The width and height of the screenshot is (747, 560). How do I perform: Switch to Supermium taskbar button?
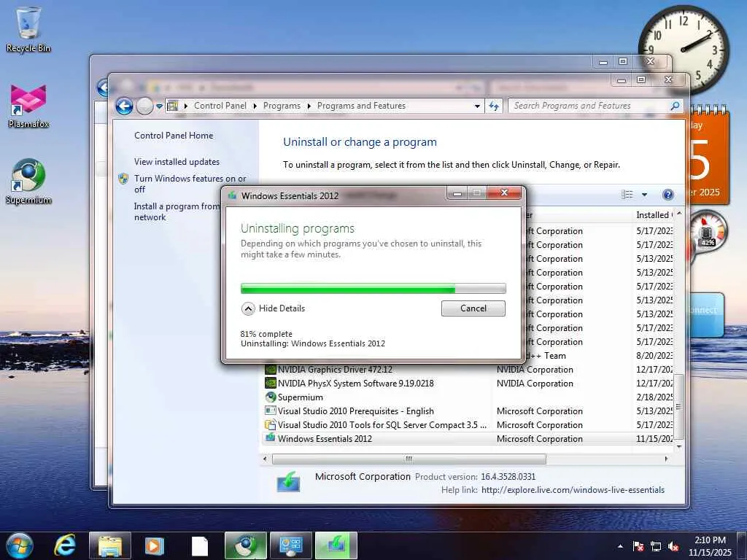coord(245,545)
